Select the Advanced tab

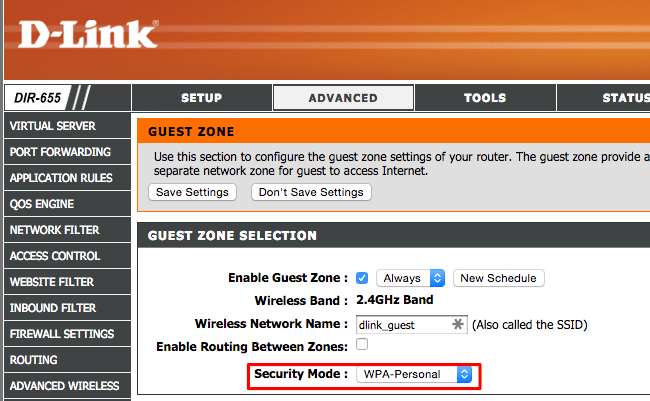343,98
